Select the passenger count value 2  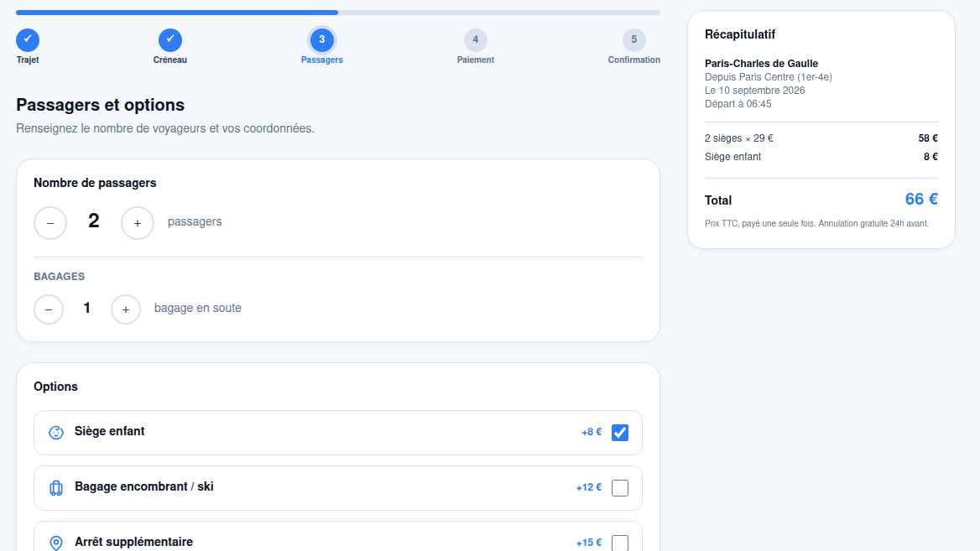click(94, 221)
